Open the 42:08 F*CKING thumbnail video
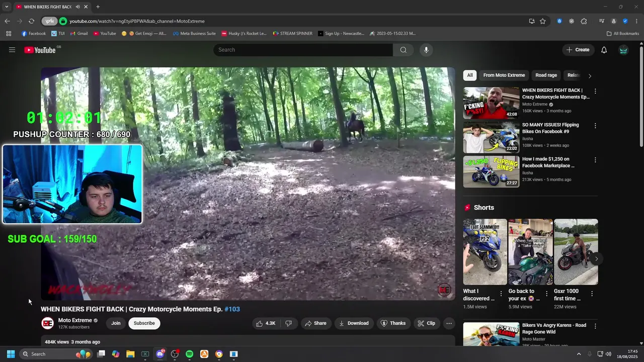The width and height of the screenshot is (644, 362). click(x=491, y=103)
